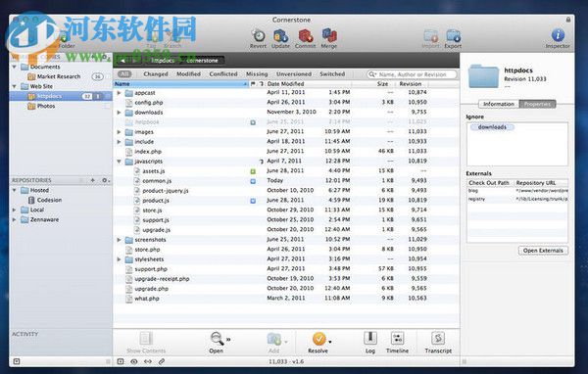
Task: Click the modified badge on product.js
Action: click(x=253, y=201)
